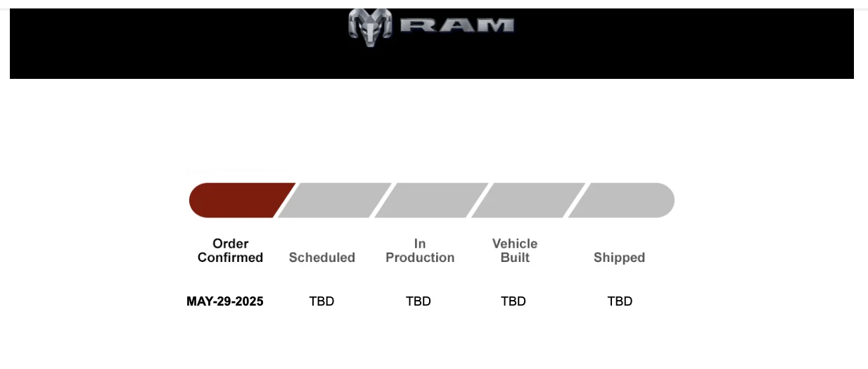Click TBD date under Shipped
Viewport: 868px width, 369px height.
(x=620, y=301)
